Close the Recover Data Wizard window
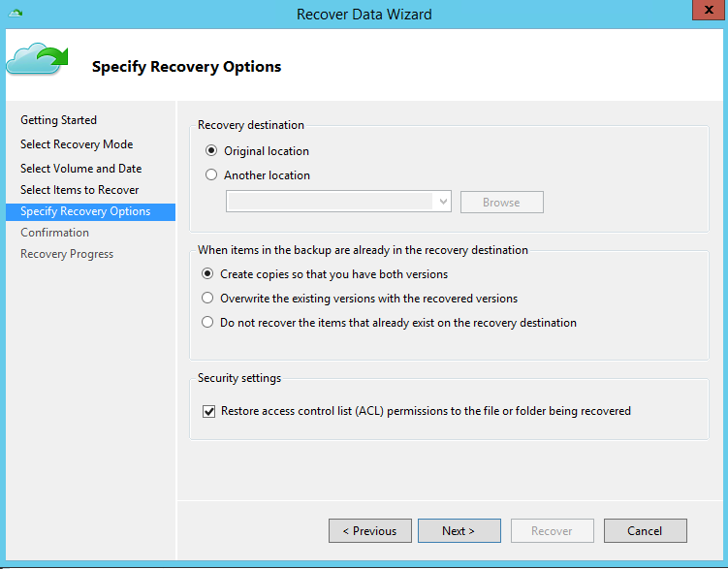The height and width of the screenshot is (569, 728). point(709,10)
